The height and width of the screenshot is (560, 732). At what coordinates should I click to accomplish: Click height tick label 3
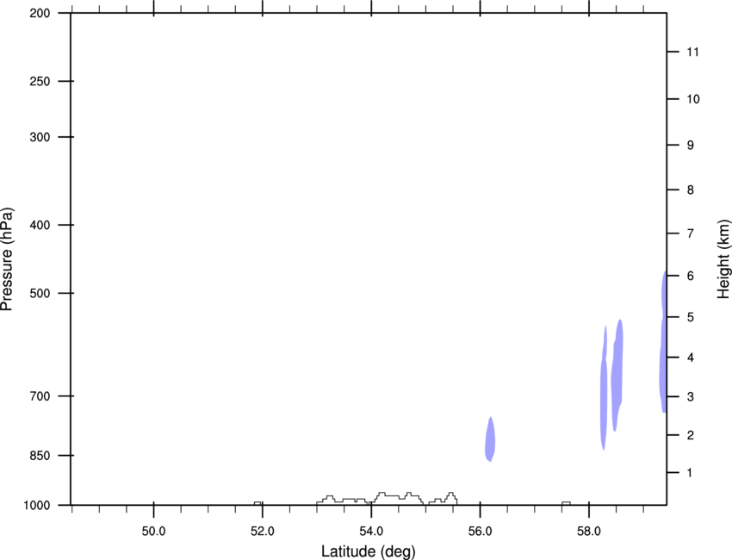691,397
